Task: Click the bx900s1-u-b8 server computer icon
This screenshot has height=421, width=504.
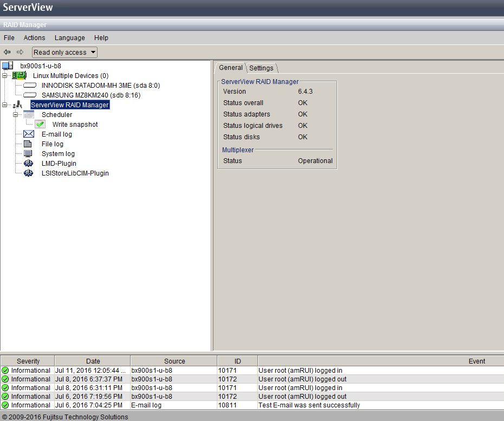Action: (x=8, y=66)
